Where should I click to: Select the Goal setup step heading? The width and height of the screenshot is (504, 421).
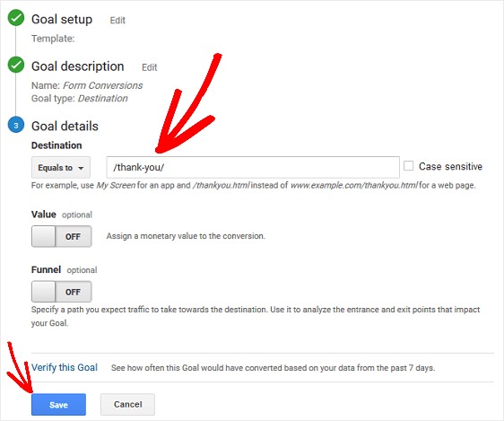click(62, 19)
